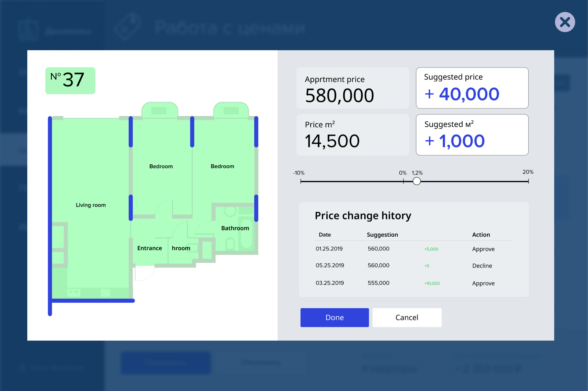
Task: Click Approve in the 01.25.2019 row
Action: coord(483,249)
